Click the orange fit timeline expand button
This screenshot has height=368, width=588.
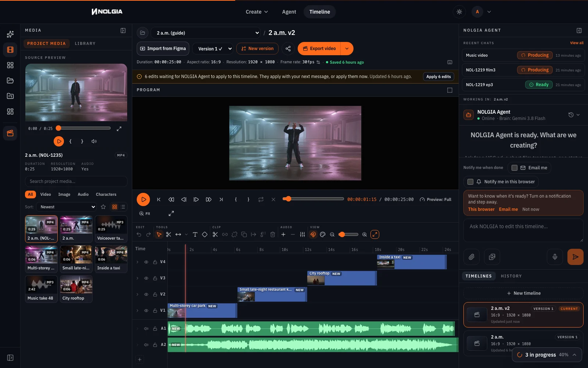click(375, 234)
